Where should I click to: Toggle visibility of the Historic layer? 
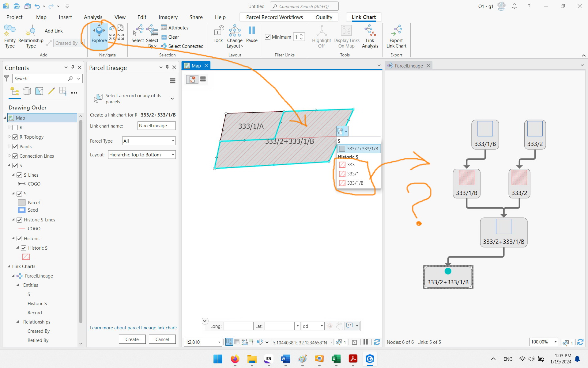[x=20, y=238]
